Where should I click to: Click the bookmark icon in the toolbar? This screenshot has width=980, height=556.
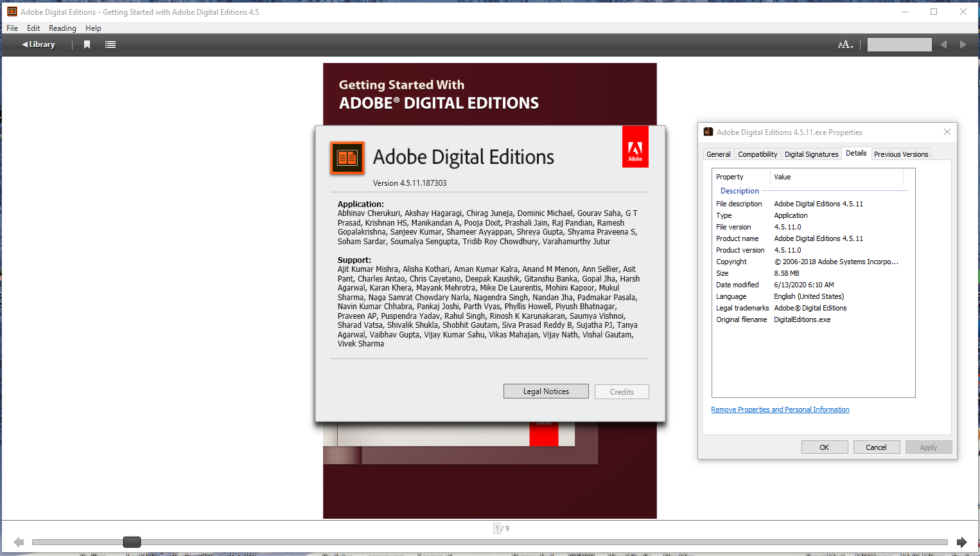coord(87,44)
